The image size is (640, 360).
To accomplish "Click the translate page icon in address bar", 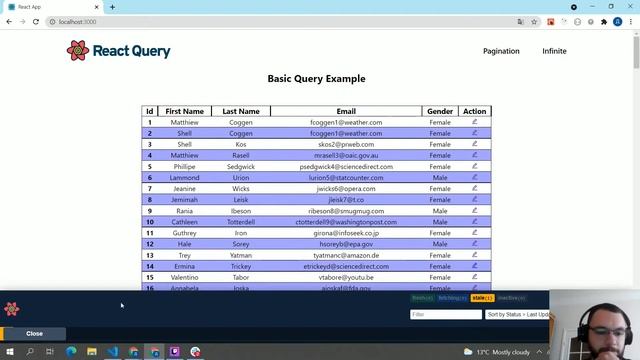I will tap(520, 22).
